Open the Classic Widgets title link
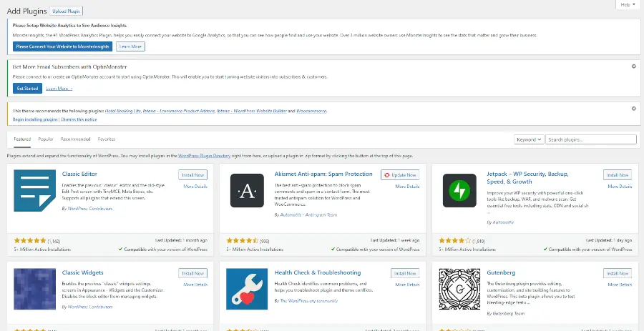The width and height of the screenshot is (644, 331). pyautogui.click(x=82, y=272)
